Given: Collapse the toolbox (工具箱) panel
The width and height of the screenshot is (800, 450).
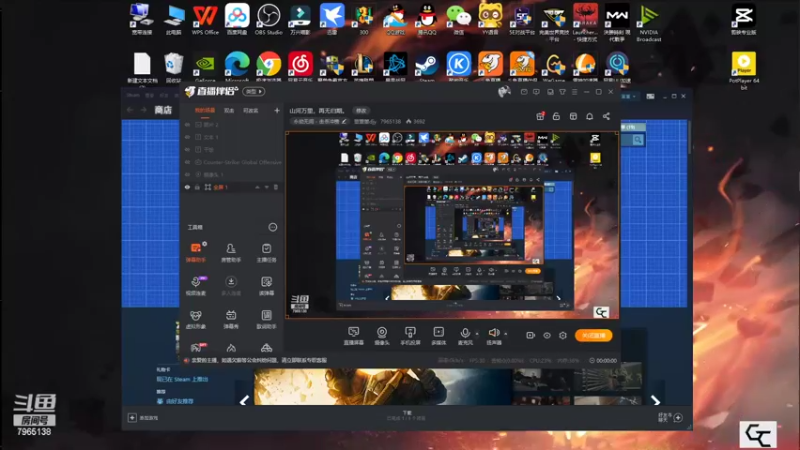Looking at the screenshot, I should coord(272,227).
